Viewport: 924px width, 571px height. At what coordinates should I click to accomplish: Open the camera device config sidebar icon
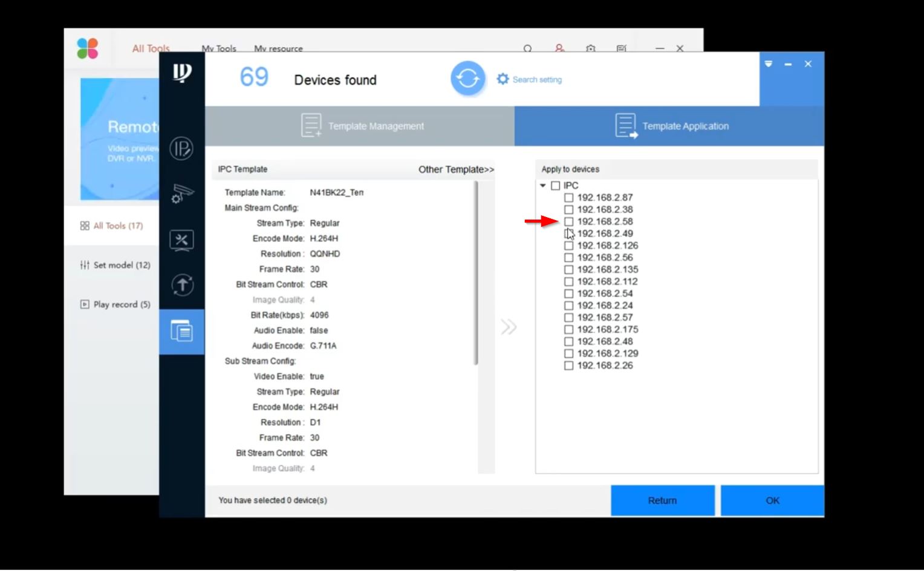click(181, 194)
